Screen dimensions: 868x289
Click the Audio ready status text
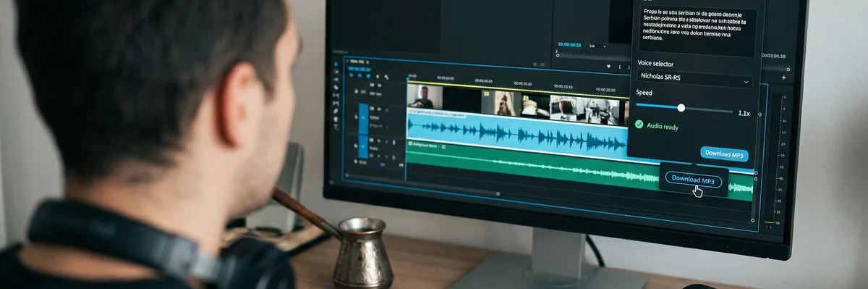(x=663, y=126)
